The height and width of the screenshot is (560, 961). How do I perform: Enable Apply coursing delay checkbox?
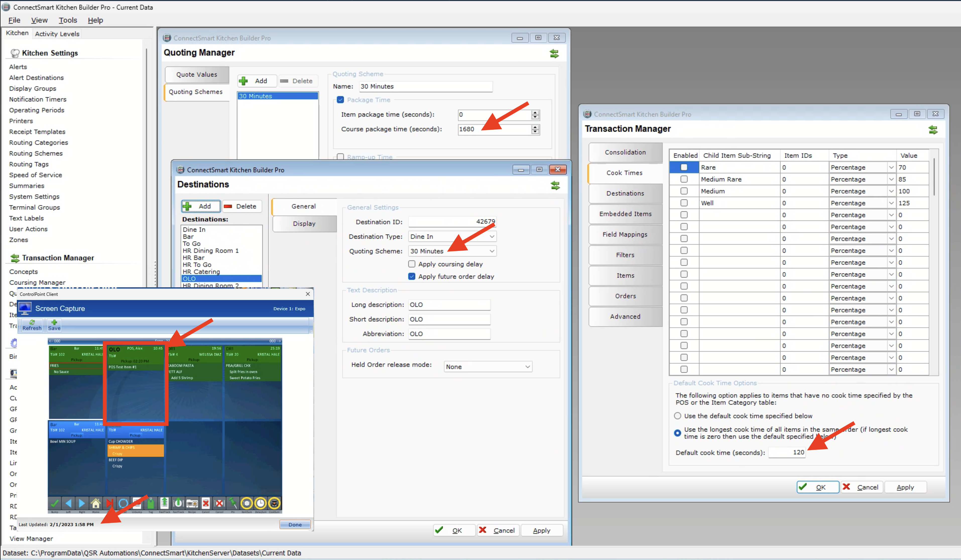(412, 264)
